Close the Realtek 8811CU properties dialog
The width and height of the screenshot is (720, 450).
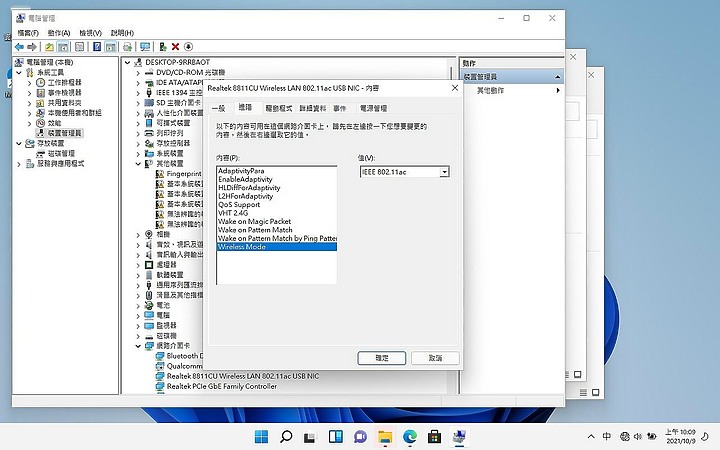click(x=455, y=88)
